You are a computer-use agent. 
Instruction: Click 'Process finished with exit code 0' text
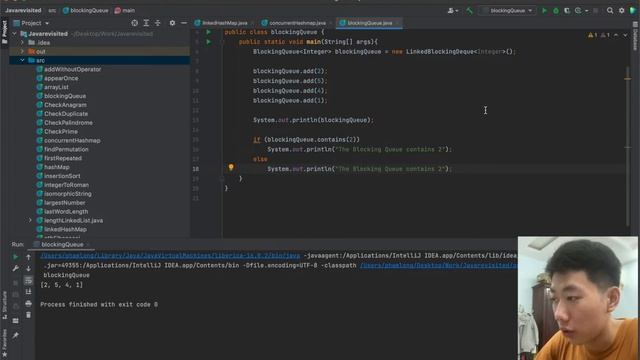coord(99,304)
